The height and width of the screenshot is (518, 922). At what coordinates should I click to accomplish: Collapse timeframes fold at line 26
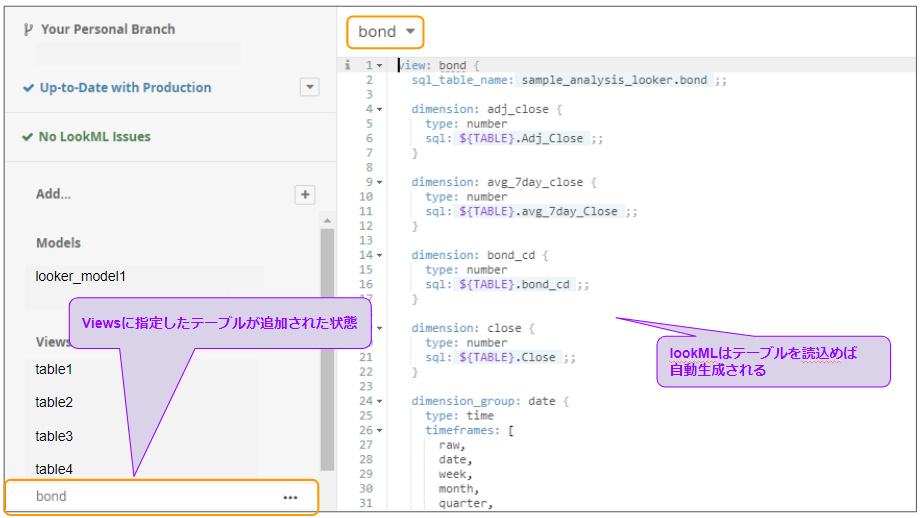tap(380, 430)
